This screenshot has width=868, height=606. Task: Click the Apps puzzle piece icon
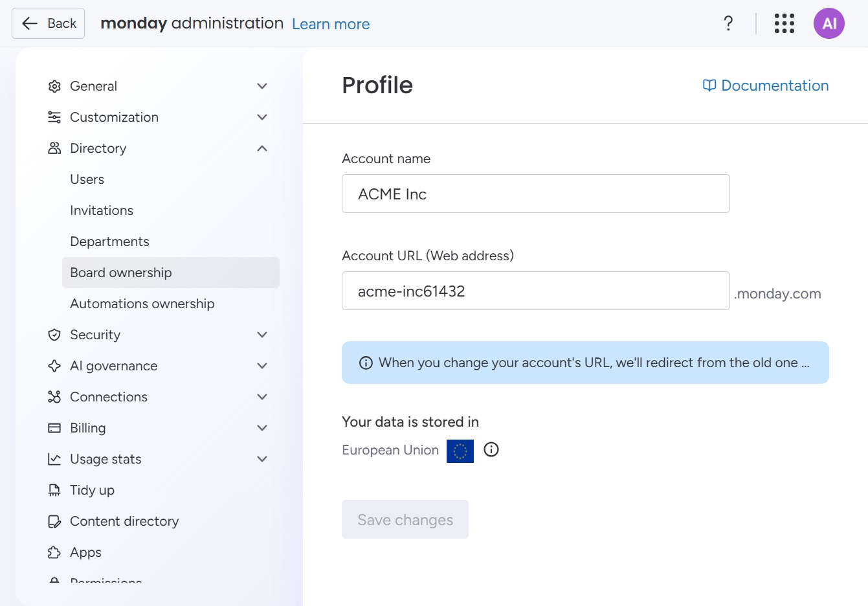point(54,552)
